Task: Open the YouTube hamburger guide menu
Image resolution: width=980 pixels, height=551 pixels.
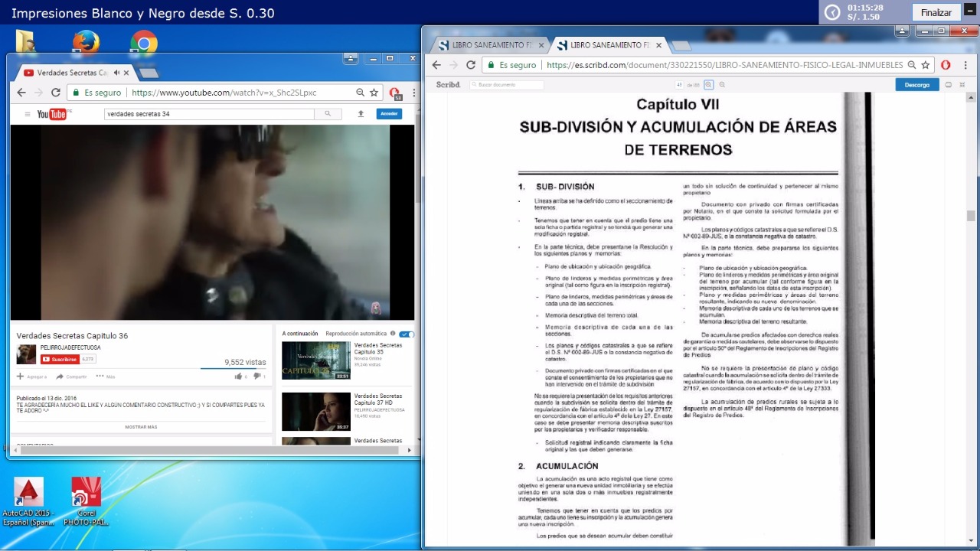Action: [28, 114]
